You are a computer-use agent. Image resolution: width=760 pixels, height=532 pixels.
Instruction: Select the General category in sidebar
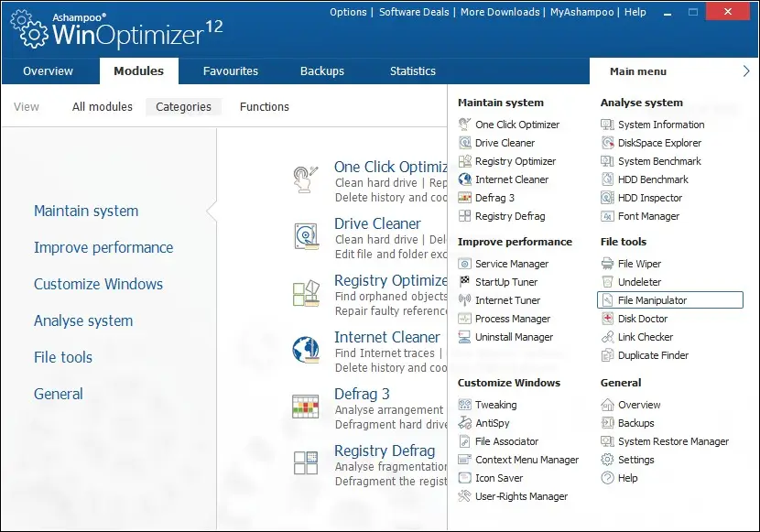59,394
